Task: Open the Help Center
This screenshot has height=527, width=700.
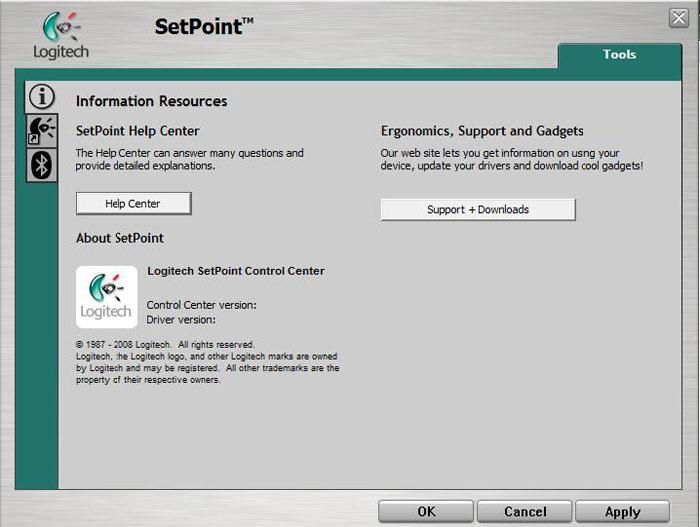Action: point(133,204)
